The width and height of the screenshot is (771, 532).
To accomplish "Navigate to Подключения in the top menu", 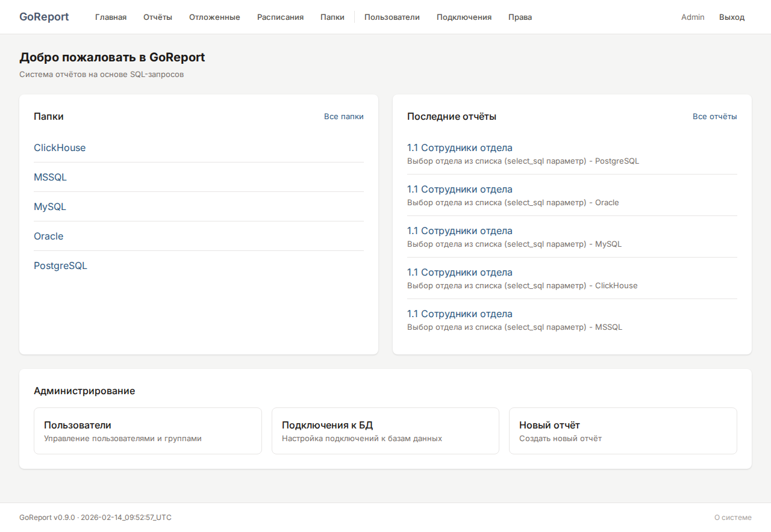I will [x=464, y=17].
